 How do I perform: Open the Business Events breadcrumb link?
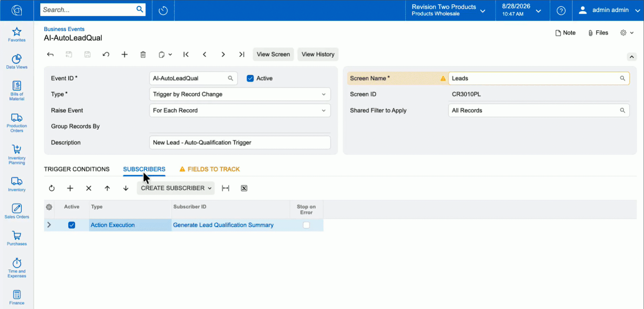pyautogui.click(x=64, y=29)
